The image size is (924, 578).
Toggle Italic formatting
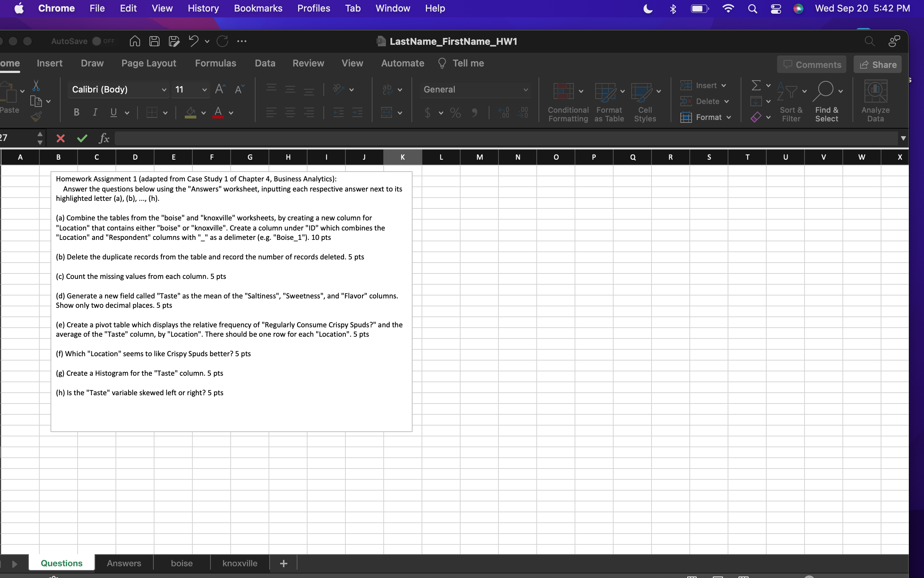pyautogui.click(x=95, y=112)
